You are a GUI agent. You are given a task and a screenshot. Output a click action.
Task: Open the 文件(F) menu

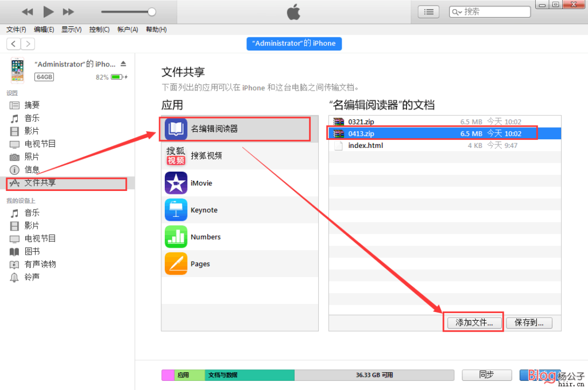point(16,30)
